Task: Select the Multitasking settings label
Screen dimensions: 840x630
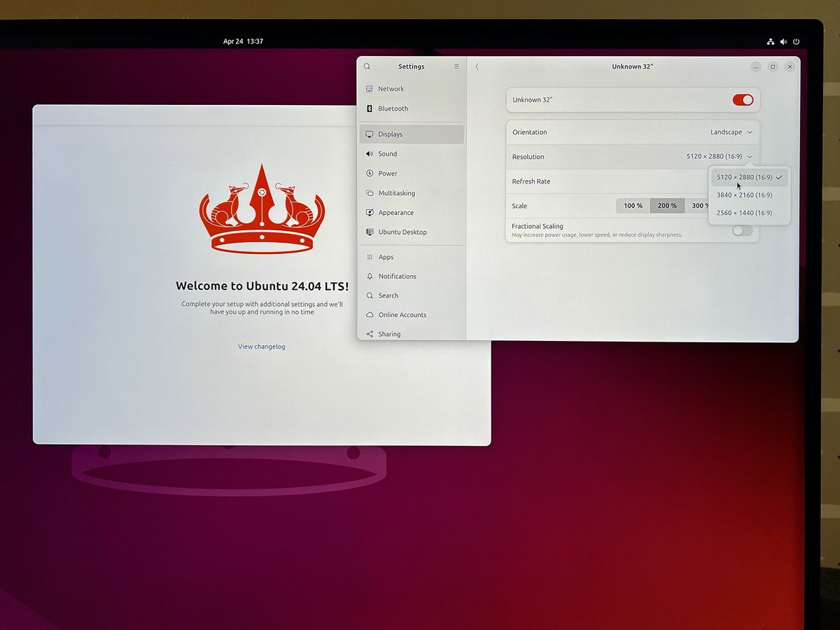Action: click(397, 193)
